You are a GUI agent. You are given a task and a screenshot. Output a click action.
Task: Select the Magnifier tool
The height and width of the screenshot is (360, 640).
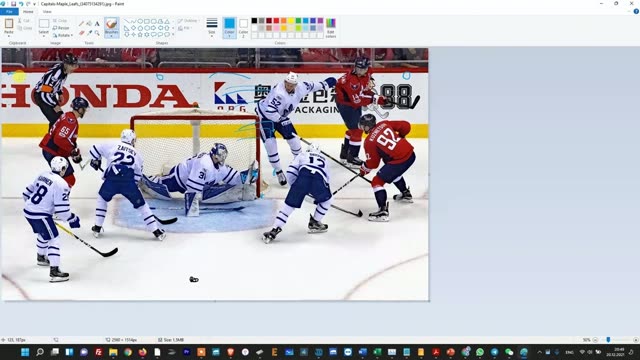coord(97,33)
